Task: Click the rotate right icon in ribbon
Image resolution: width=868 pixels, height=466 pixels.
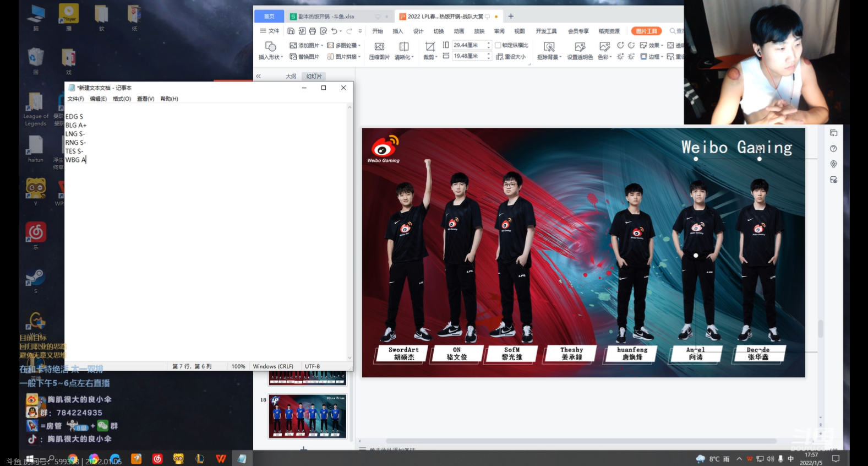Action: click(x=631, y=45)
